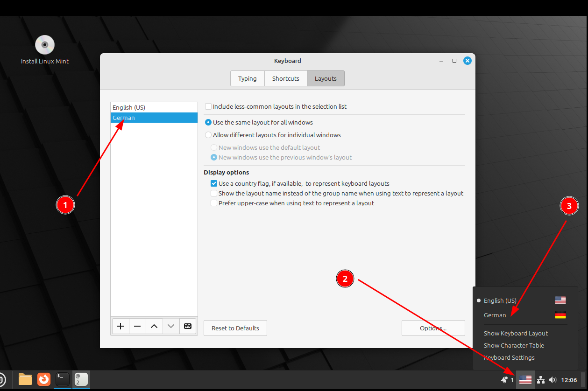Launch Firefox from the taskbar
The width and height of the screenshot is (588, 391).
pyautogui.click(x=44, y=379)
